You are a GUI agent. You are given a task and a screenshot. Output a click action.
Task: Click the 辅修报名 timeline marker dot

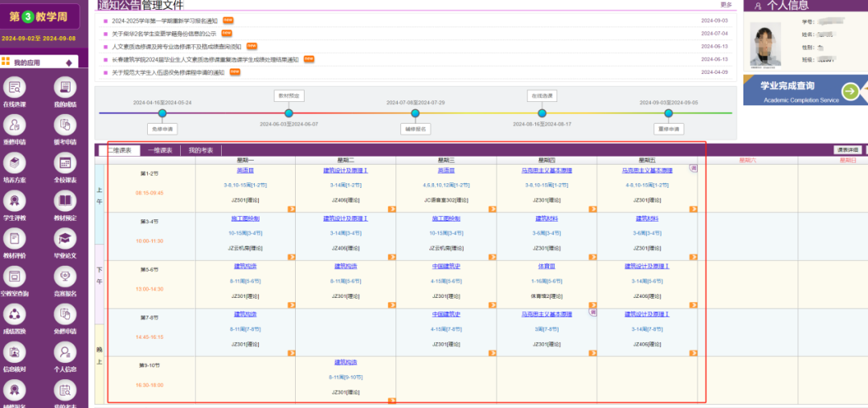pyautogui.click(x=416, y=113)
